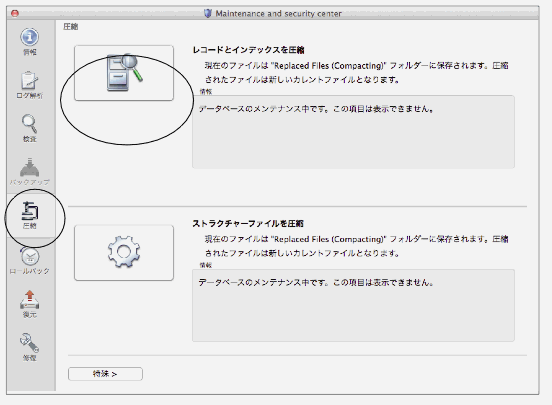Select the ログ解析 log analysis icon

click(x=30, y=85)
